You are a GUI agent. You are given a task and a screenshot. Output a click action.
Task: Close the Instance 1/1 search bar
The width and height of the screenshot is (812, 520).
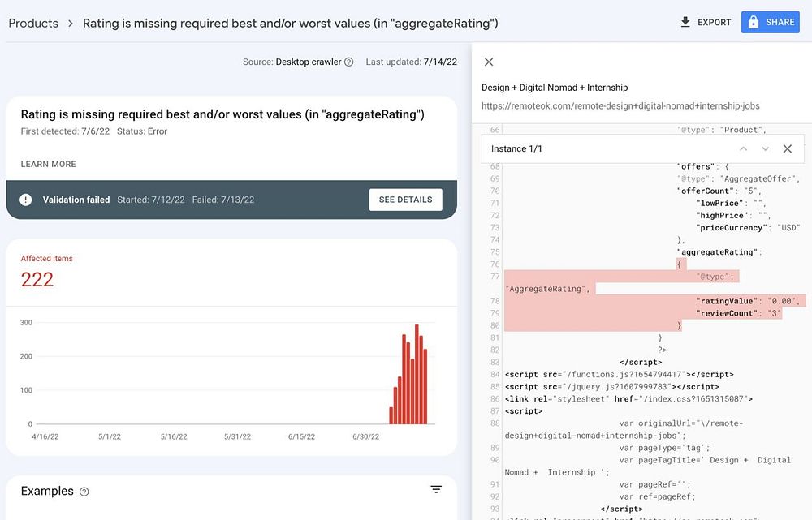click(787, 149)
